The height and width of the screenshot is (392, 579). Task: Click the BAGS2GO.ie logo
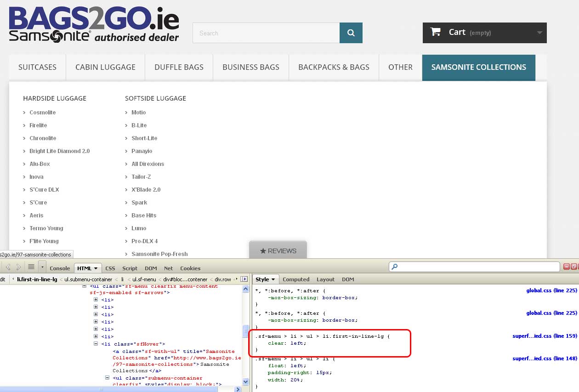tap(94, 24)
